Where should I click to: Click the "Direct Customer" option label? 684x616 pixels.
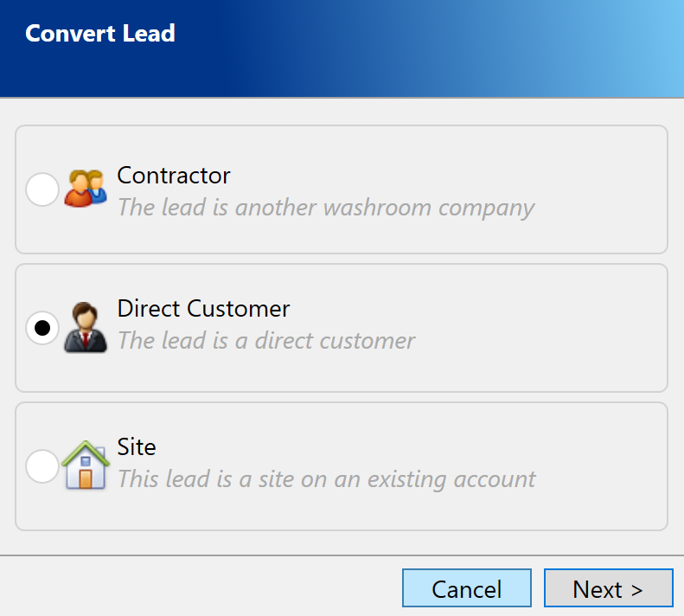point(203,309)
